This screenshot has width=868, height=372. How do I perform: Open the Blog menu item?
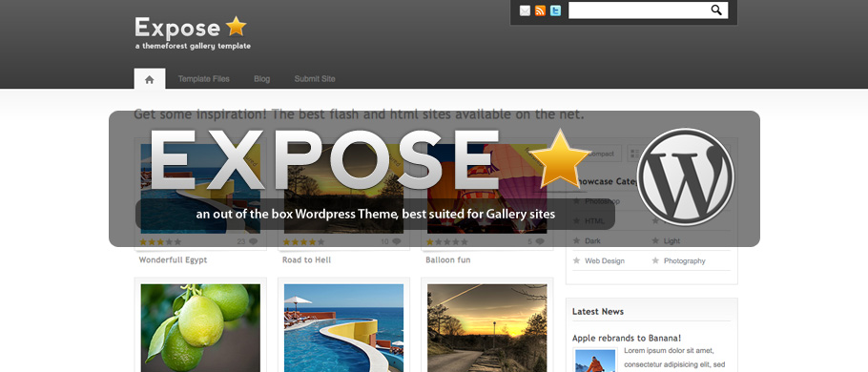(262, 78)
